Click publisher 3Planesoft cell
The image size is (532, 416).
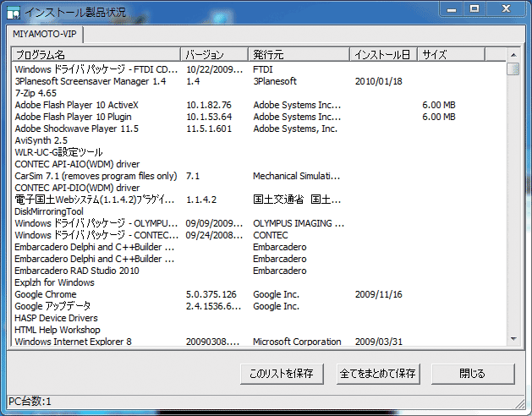pos(275,81)
